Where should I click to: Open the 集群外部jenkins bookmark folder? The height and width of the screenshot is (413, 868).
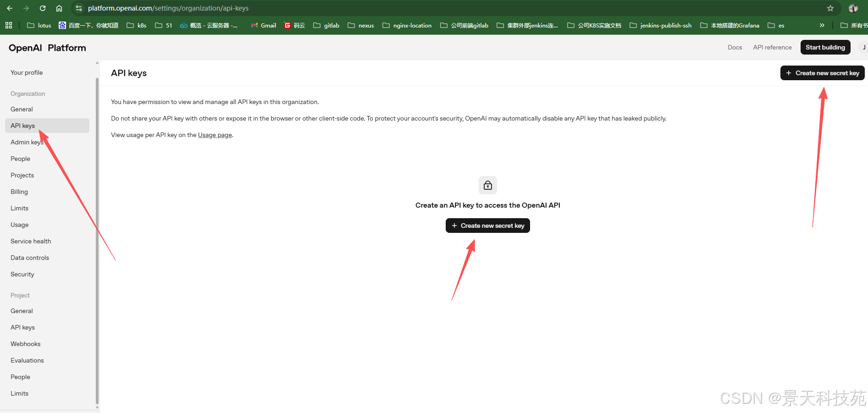[x=528, y=25]
